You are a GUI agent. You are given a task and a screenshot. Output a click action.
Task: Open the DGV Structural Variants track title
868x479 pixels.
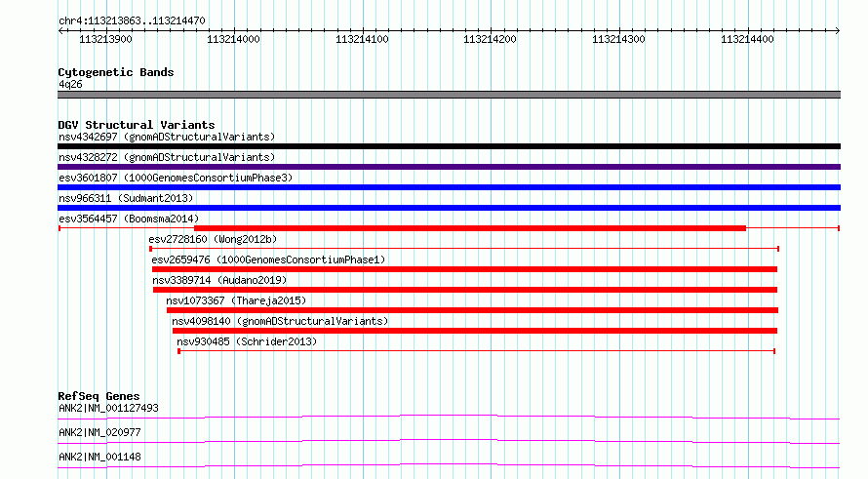tap(137, 125)
